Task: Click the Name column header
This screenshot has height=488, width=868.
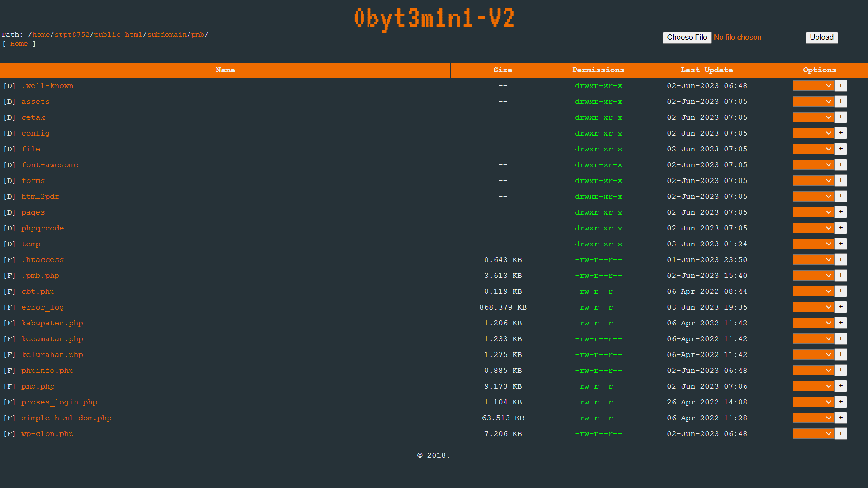Action: click(225, 70)
